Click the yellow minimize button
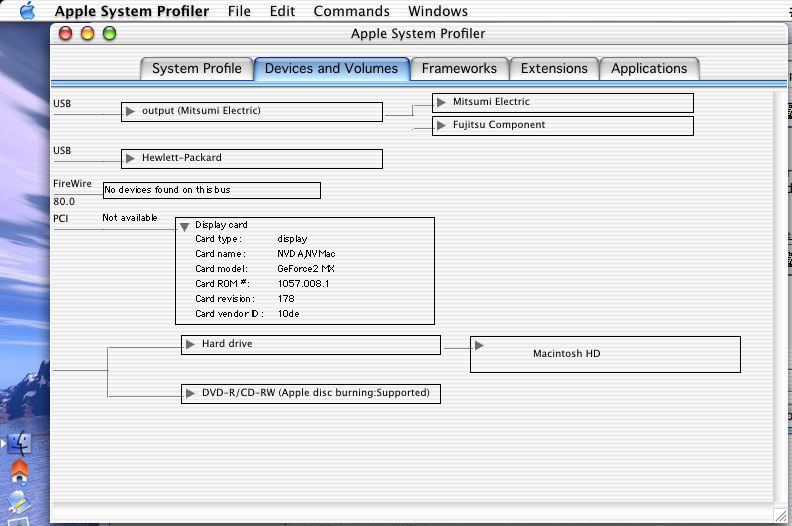The image size is (792, 526). (87, 33)
